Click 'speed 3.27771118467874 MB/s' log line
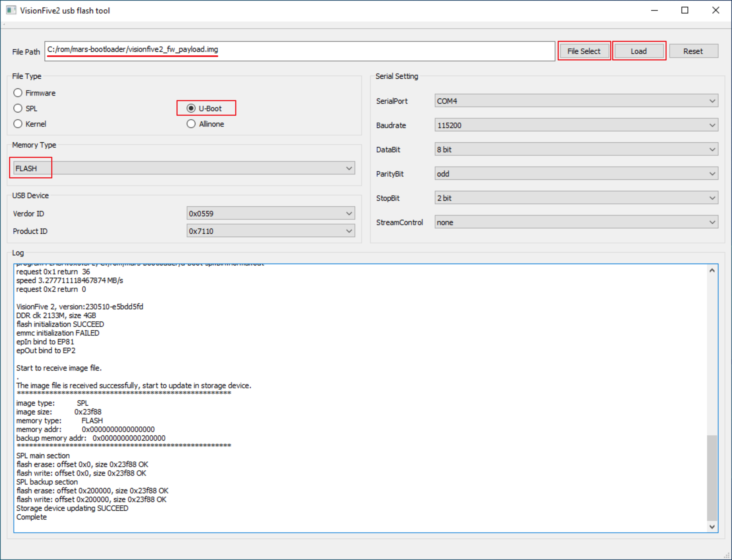 pos(70,280)
